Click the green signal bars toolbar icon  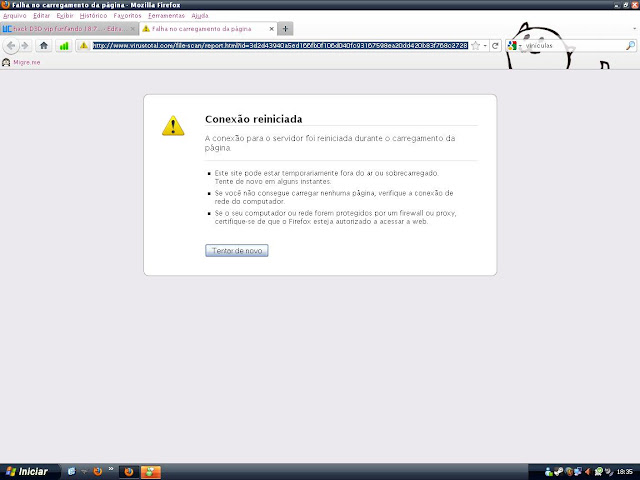pyautogui.click(x=64, y=46)
